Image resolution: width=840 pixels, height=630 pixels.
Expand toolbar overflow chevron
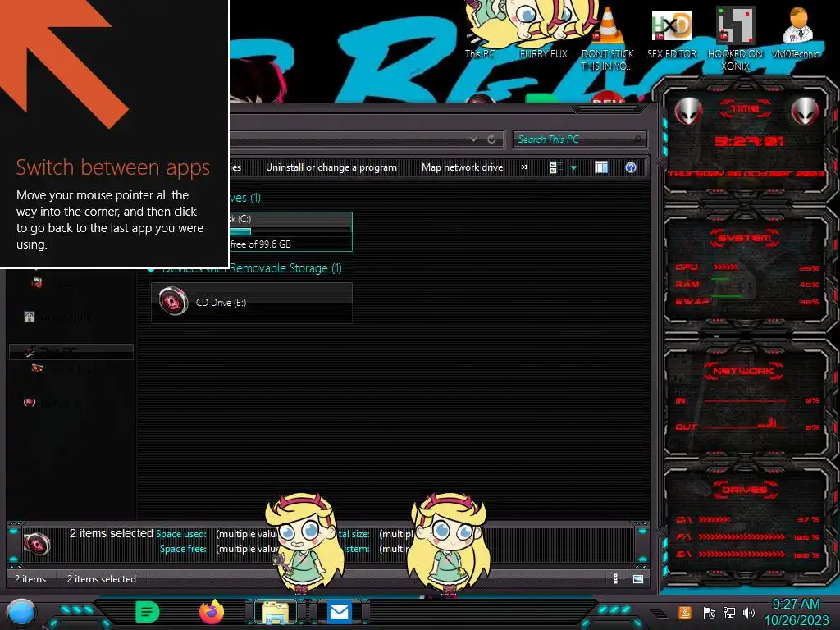point(524,167)
